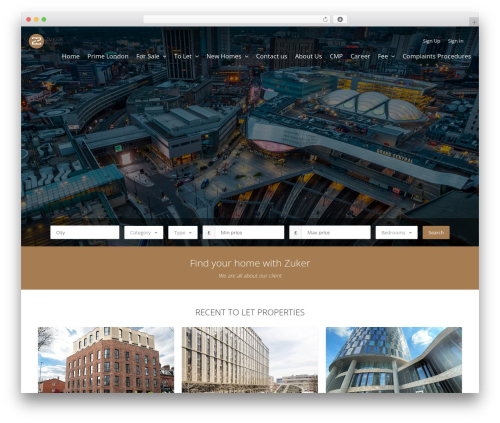Expand the New Homes menu
This screenshot has width=500, height=423.
click(227, 56)
